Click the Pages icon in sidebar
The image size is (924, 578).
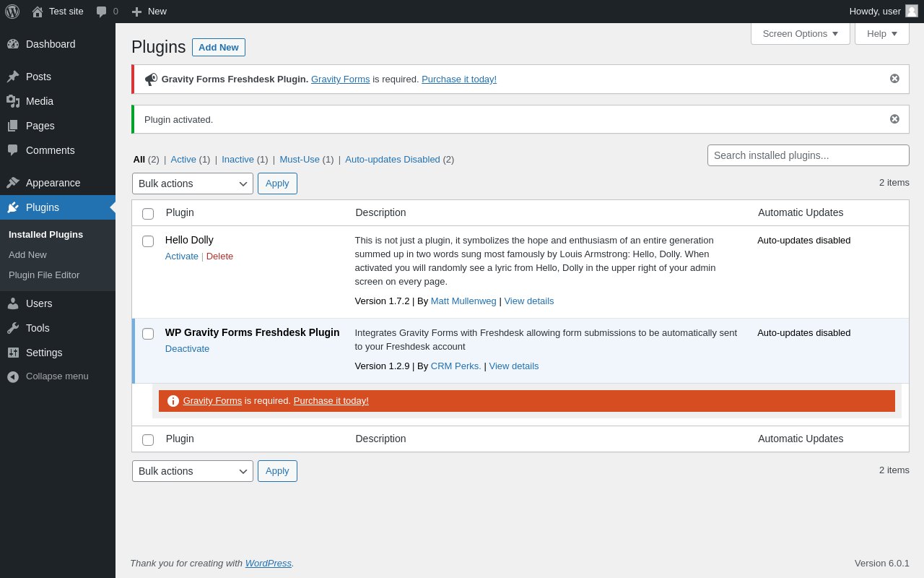[x=13, y=126]
